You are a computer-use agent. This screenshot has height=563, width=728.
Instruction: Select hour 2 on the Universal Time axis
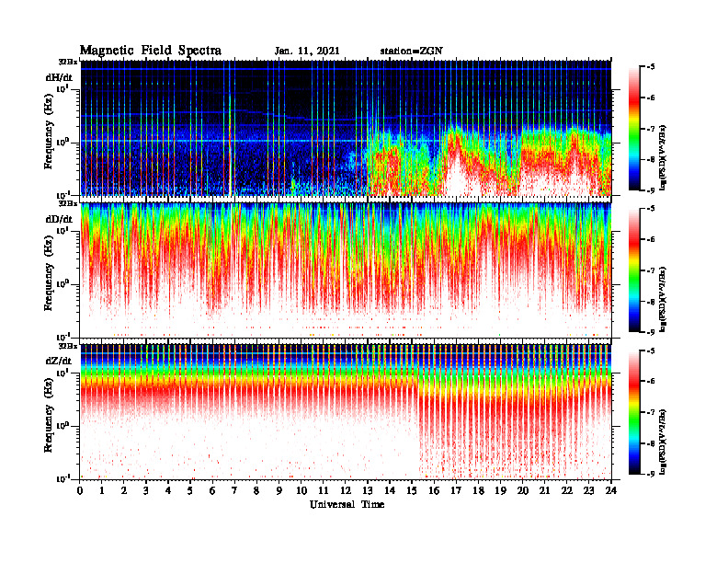coord(124,491)
